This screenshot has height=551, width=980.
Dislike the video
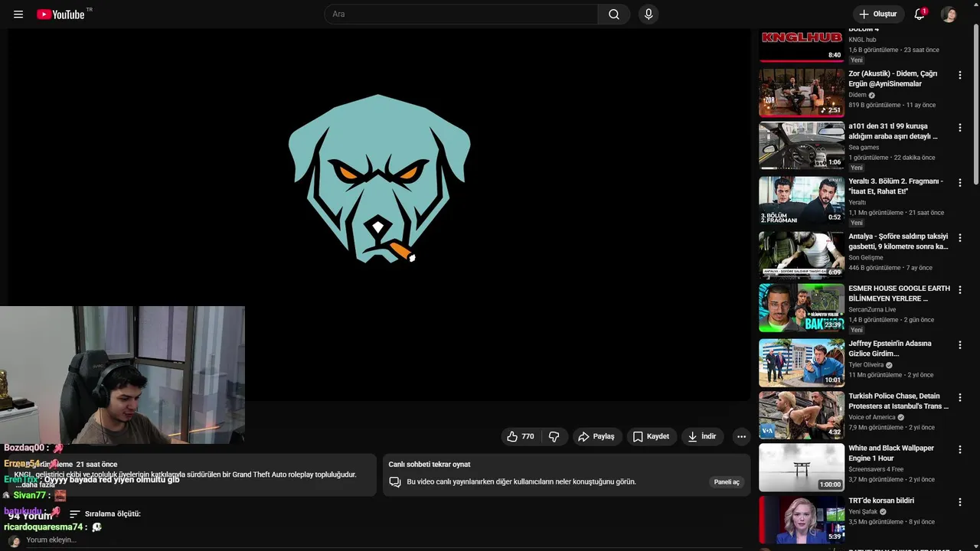(x=554, y=436)
